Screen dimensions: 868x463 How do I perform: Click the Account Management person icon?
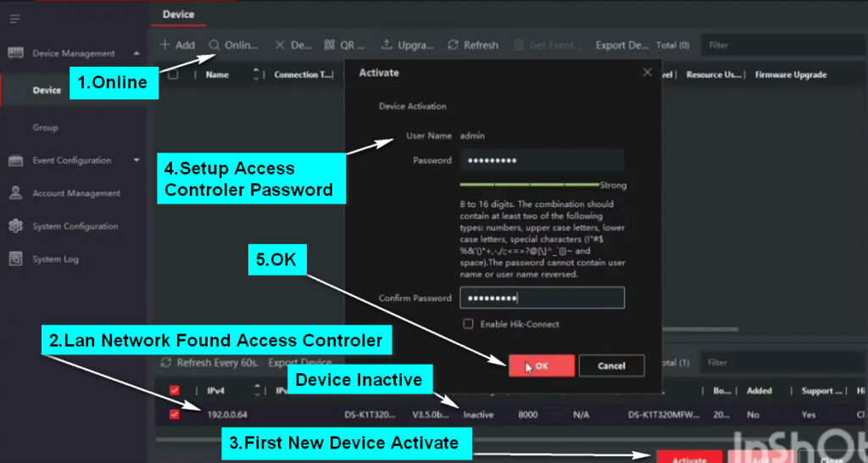pos(15,193)
